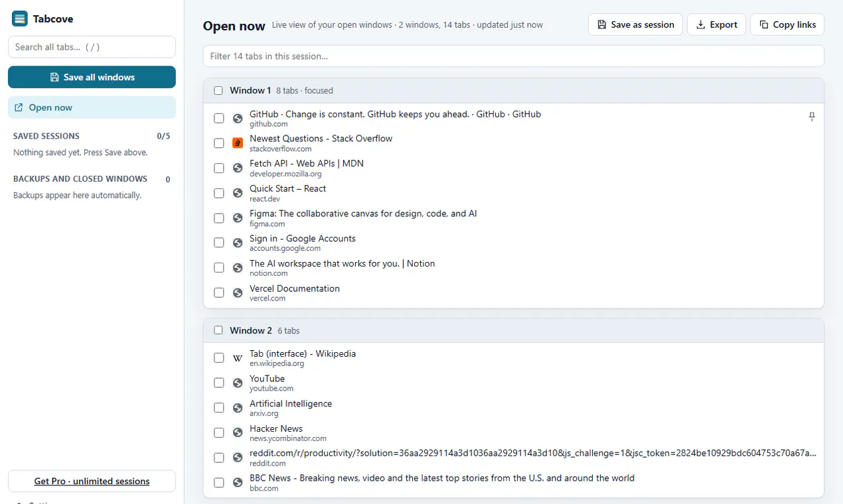The image size is (843, 504).
Task: Click the globe icon beside Sign in - Google Accounts
Action: [238, 243]
